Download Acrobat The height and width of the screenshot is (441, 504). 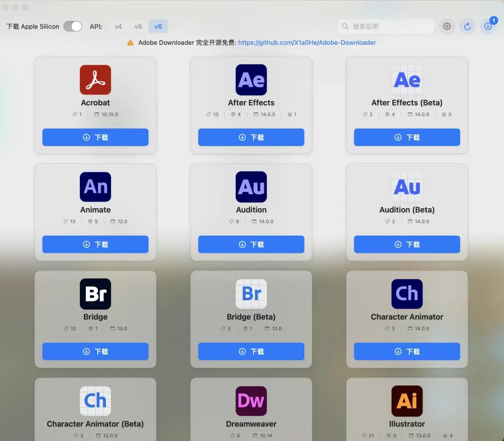pos(96,137)
